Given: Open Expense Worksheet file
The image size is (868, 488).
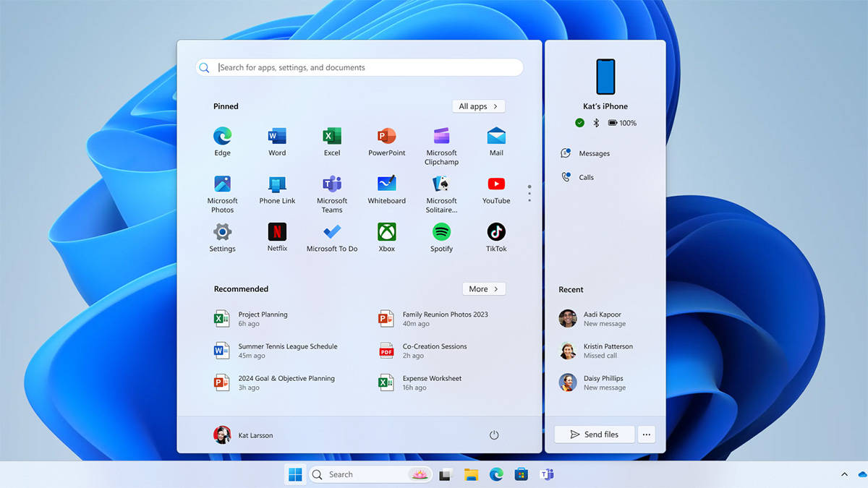Looking at the screenshot, I should tap(420, 382).
